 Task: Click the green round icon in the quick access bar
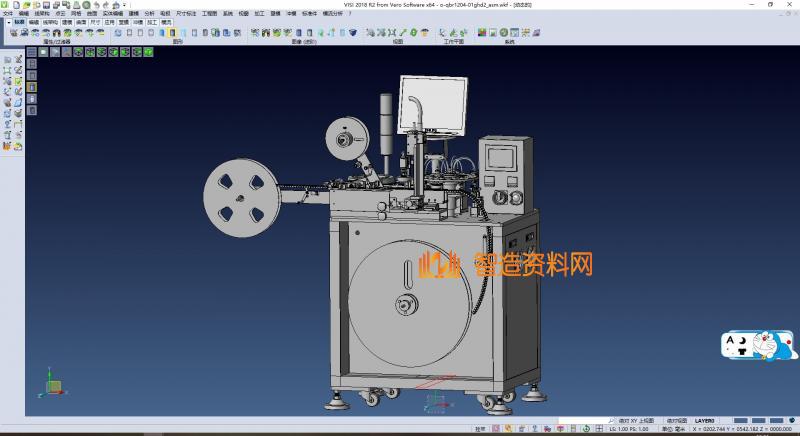click(x=86, y=5)
